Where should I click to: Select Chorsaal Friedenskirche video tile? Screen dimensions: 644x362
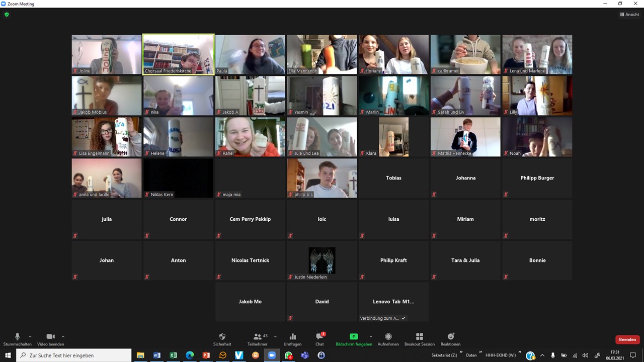(178, 54)
